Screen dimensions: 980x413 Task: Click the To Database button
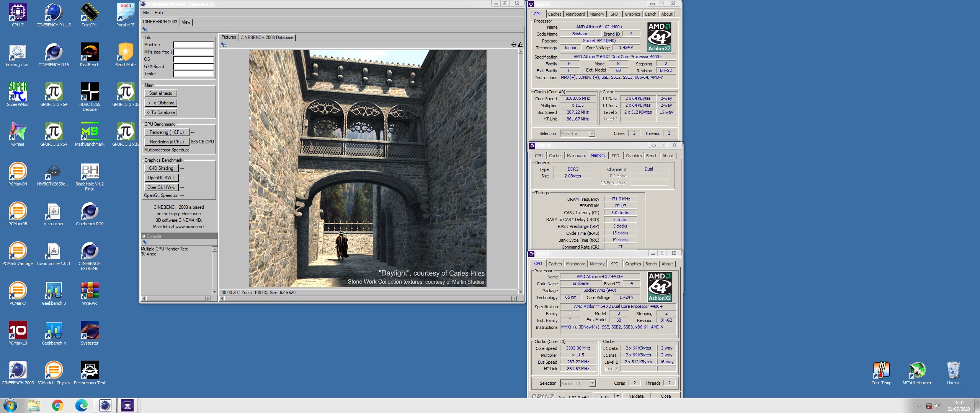click(x=160, y=112)
